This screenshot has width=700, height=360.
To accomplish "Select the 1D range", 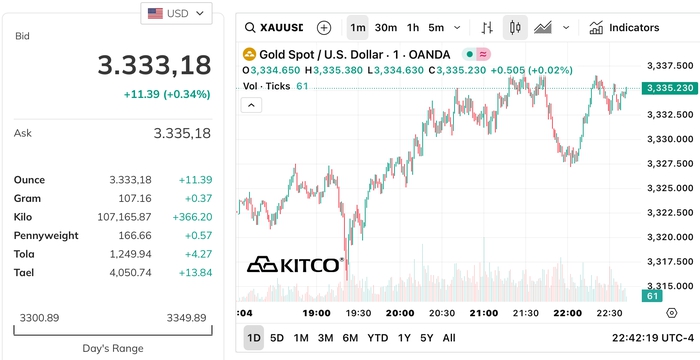I will click(254, 338).
